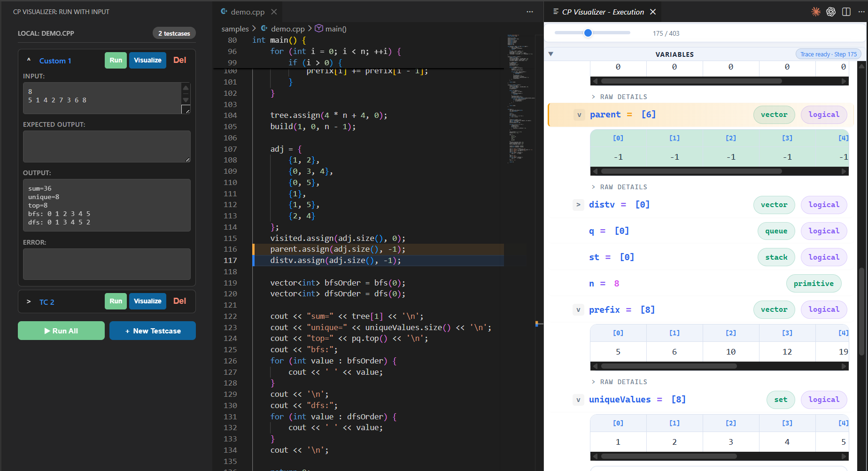
Task: Click the ChatGPT icon in top-right toolbar
Action: (831, 12)
